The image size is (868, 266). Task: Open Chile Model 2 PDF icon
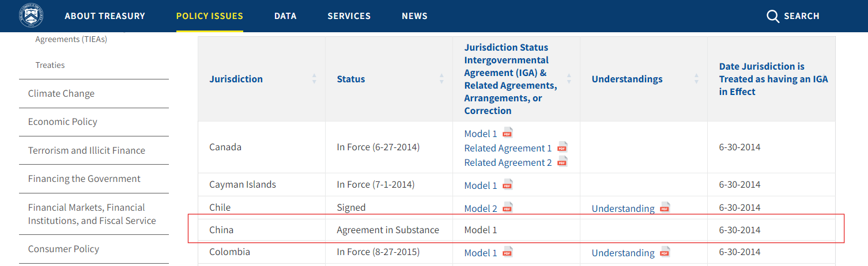[508, 207]
